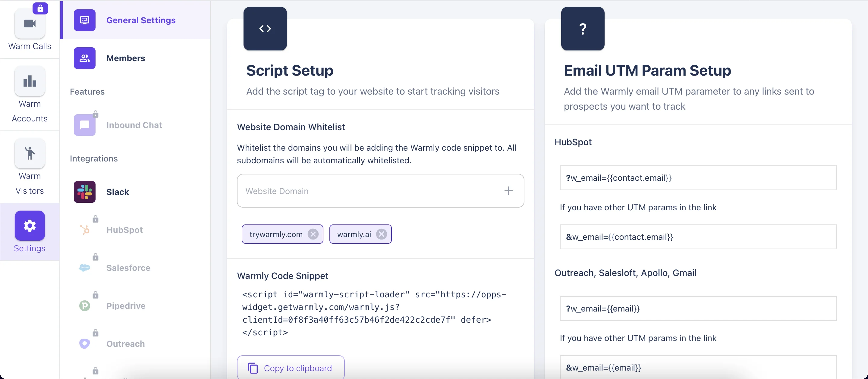
Task: Open the Pipedrive integration
Action: [135, 305]
